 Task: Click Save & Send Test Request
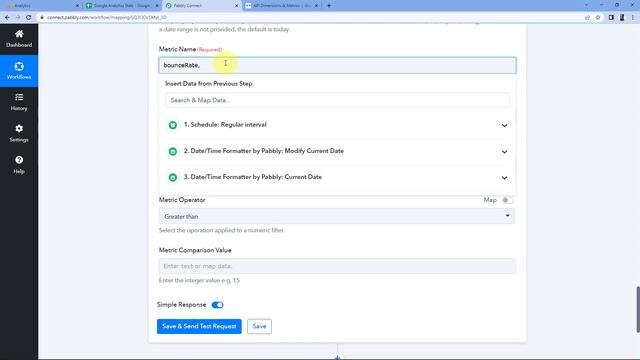tap(199, 327)
